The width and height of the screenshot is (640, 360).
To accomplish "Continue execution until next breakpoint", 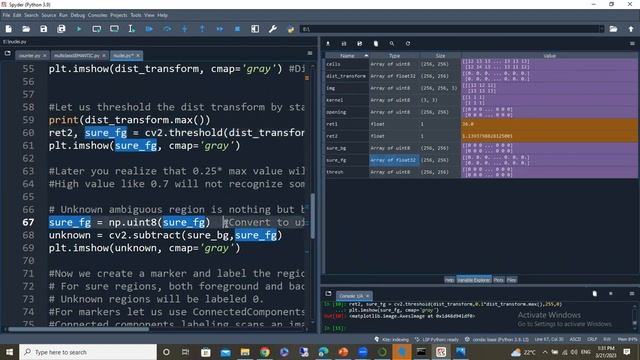I will [220, 29].
